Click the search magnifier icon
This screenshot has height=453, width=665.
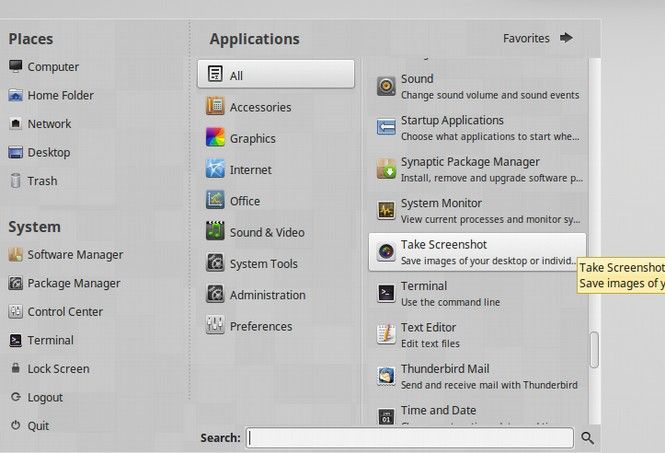point(587,438)
